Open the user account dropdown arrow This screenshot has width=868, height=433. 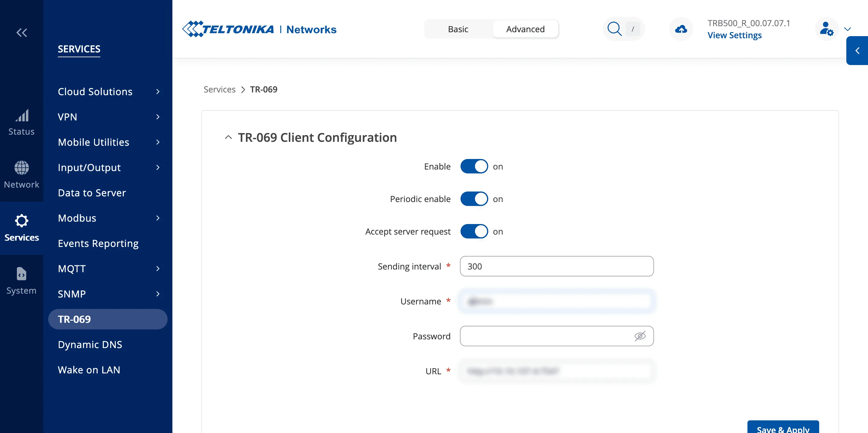point(848,29)
